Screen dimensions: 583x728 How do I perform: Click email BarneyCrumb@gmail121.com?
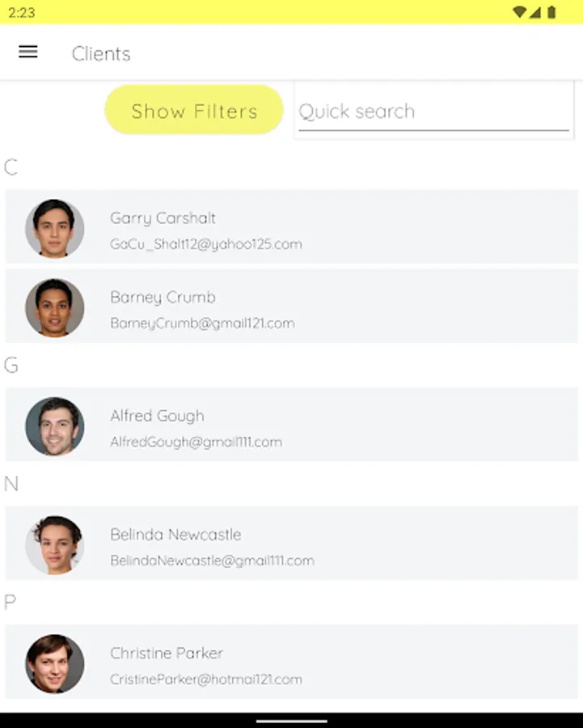click(x=202, y=324)
